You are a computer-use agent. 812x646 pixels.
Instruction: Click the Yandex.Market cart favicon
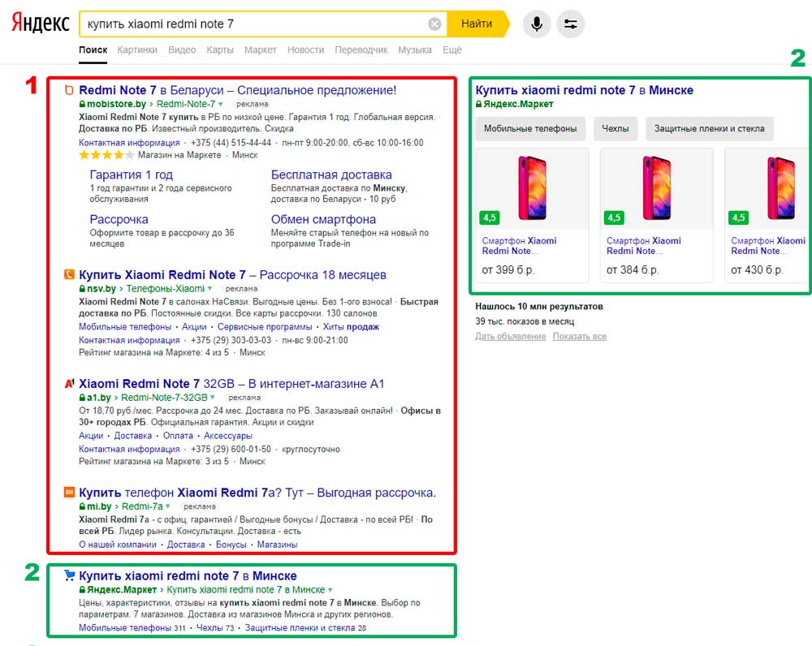tap(69, 575)
